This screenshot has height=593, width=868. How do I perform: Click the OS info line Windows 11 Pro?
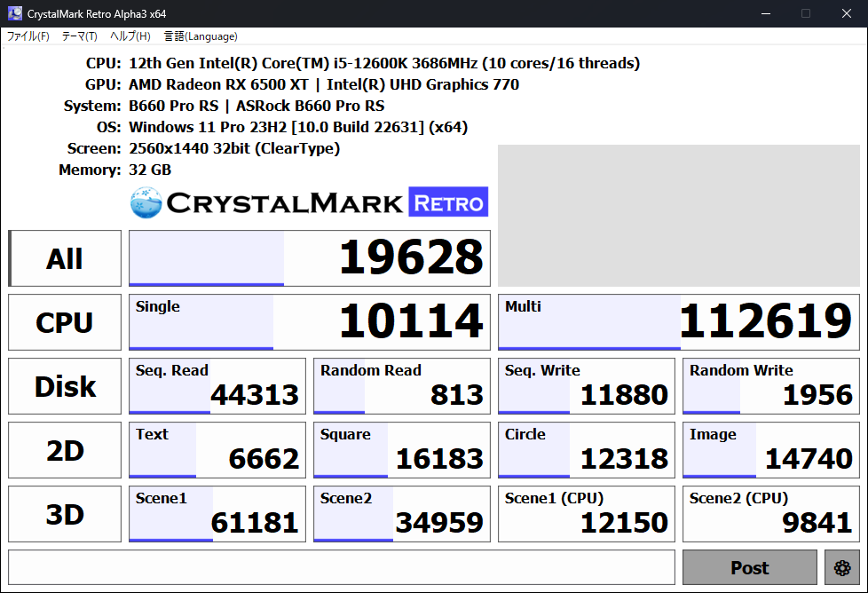pyautogui.click(x=298, y=127)
